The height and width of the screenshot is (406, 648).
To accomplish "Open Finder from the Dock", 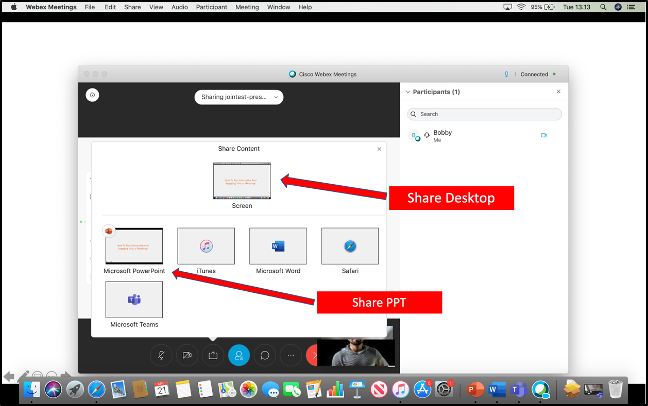I will 32,389.
